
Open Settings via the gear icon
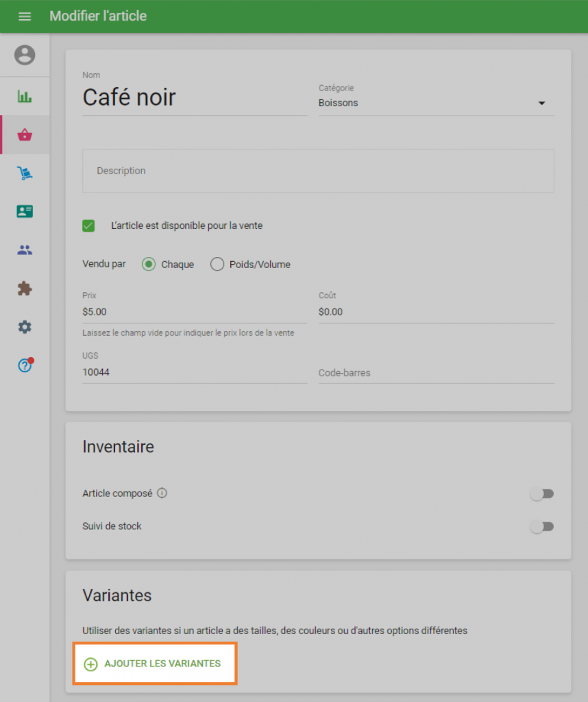[25, 327]
